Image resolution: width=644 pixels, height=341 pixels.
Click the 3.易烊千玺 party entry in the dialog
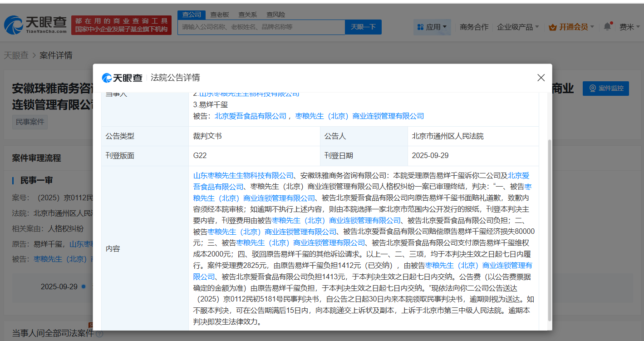210,104
